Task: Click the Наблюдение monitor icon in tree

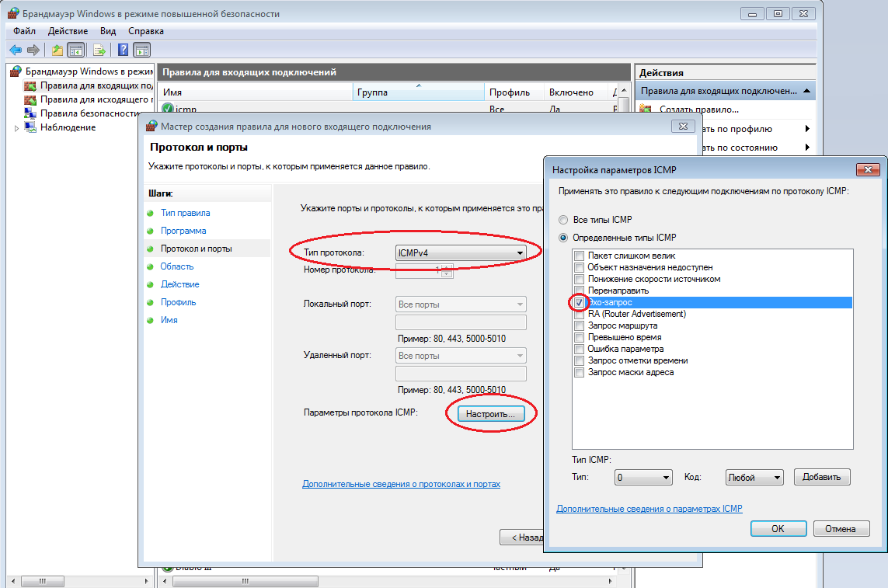Action: [x=30, y=127]
